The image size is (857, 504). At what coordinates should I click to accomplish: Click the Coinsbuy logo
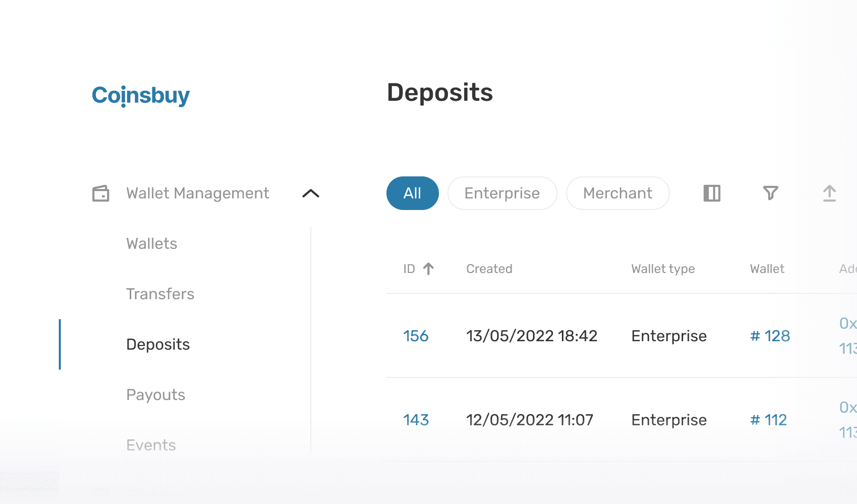140,96
